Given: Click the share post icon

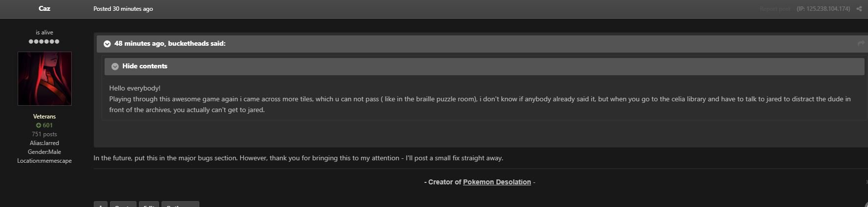Looking at the screenshot, I should 859,9.
